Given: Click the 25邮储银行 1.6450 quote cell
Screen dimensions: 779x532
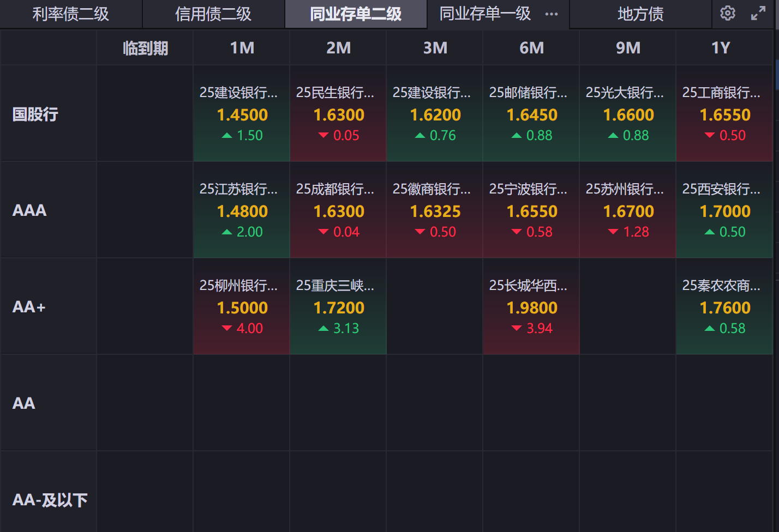Looking at the screenshot, I should pos(531,114).
